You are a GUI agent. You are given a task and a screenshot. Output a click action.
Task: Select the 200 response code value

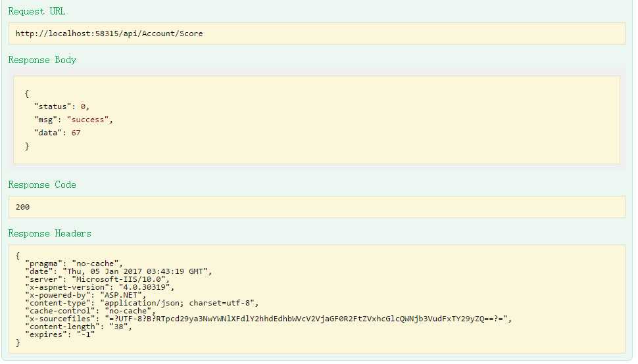tap(22, 207)
